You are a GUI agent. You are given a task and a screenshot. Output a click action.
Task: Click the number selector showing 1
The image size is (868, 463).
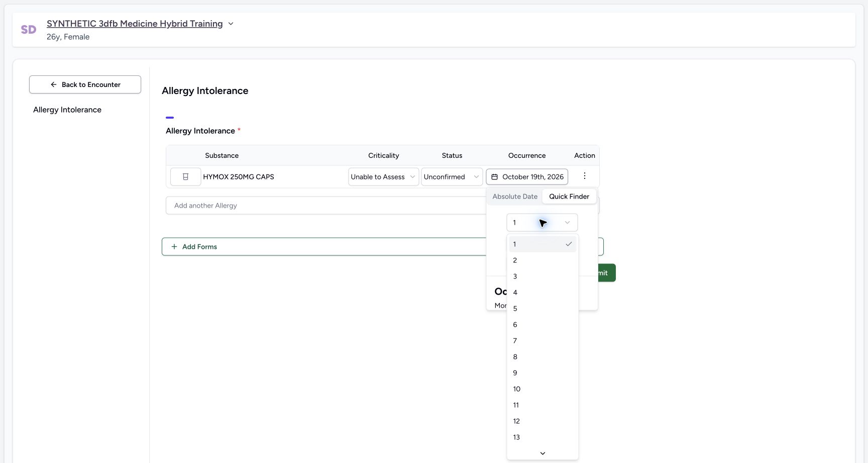tap(542, 223)
